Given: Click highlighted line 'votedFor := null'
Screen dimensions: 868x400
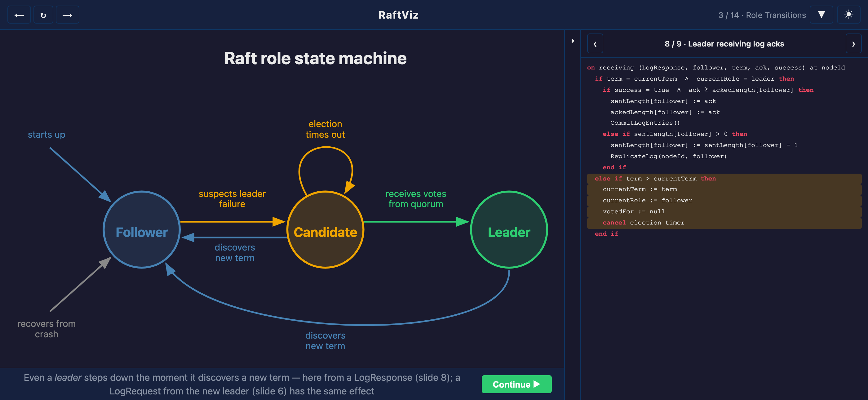Looking at the screenshot, I should 724,211.
